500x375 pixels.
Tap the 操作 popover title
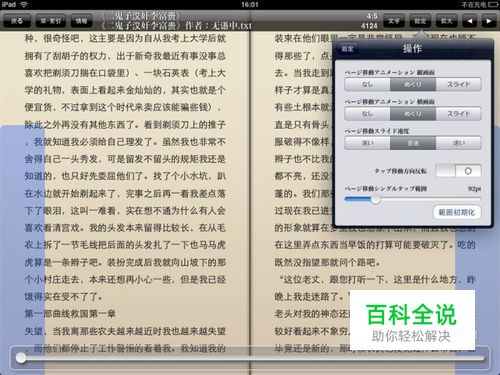point(412,49)
